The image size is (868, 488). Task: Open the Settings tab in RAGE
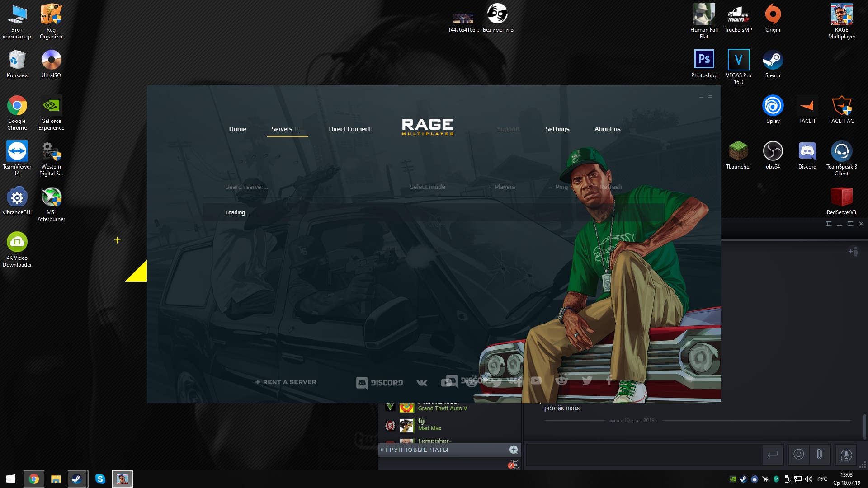point(557,129)
